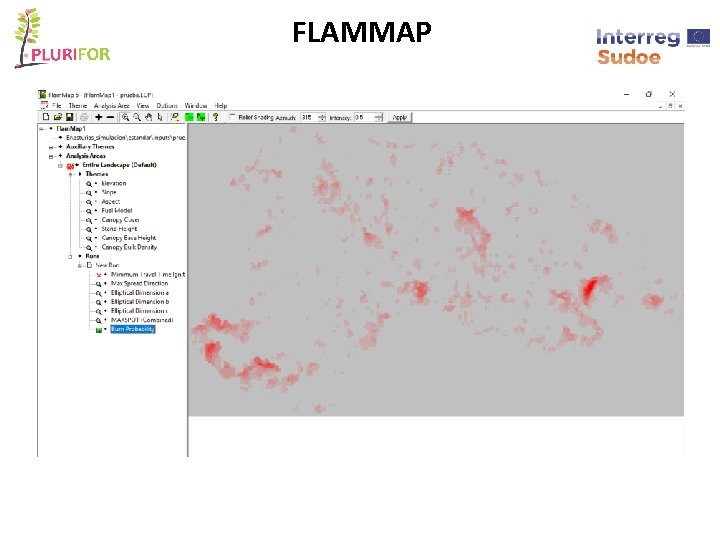Screen dimensions: 720x540
Task: Click the magnifier icon beside Canopy Base Height
Action: pyautogui.click(x=89, y=239)
